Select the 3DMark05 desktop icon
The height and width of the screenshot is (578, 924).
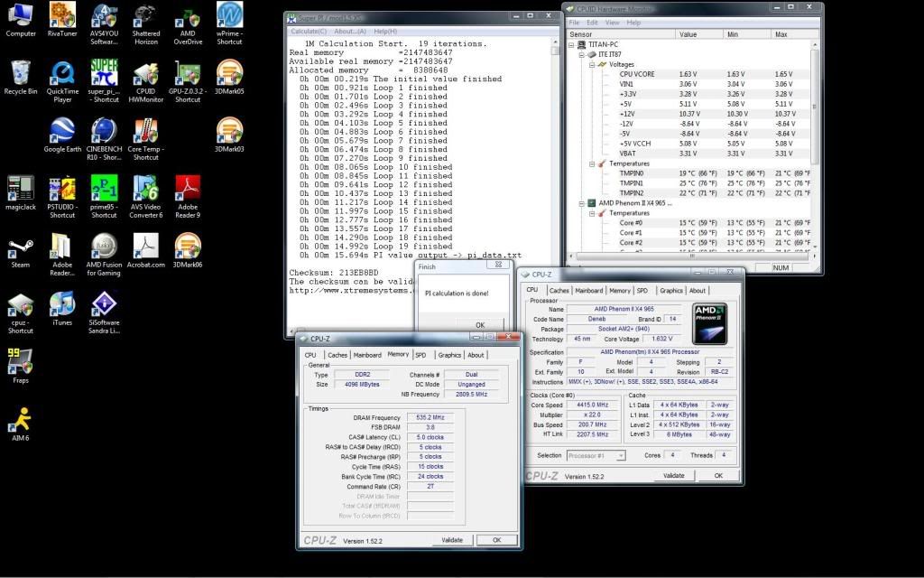[x=229, y=78]
